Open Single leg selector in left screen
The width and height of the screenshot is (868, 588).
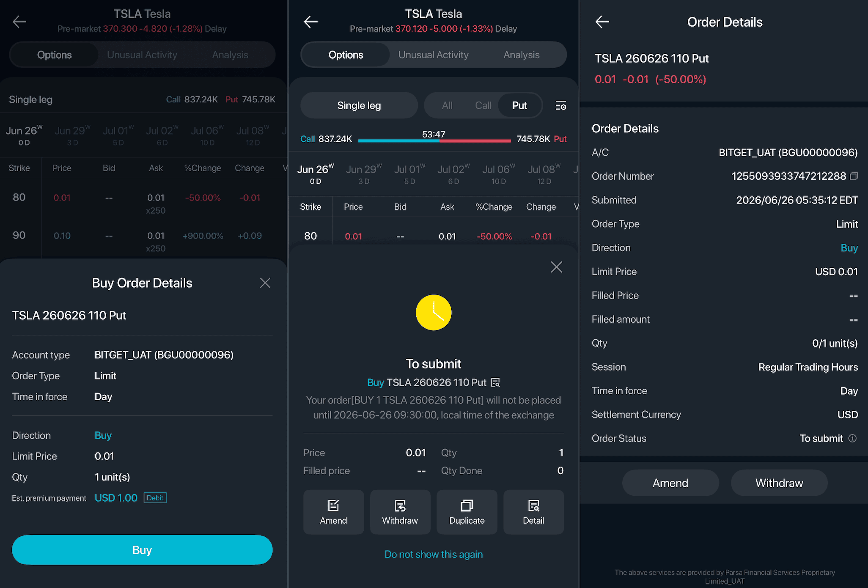[31, 99]
